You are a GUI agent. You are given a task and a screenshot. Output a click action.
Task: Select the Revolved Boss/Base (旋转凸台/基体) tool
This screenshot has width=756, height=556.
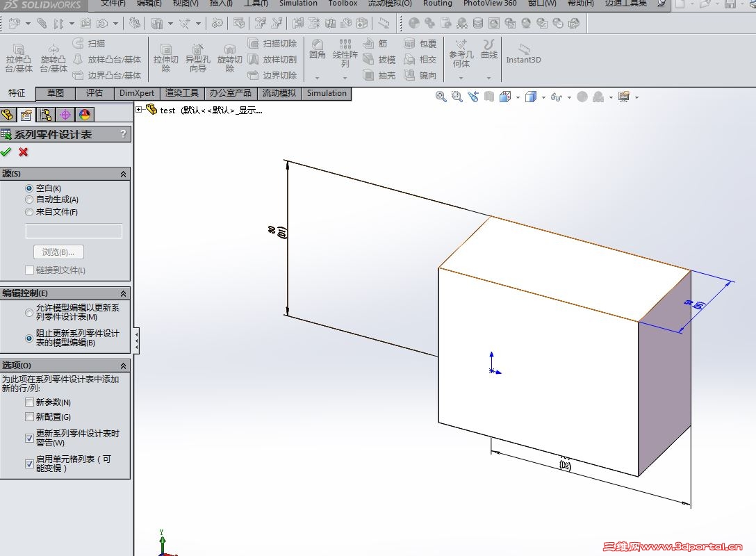[54, 58]
